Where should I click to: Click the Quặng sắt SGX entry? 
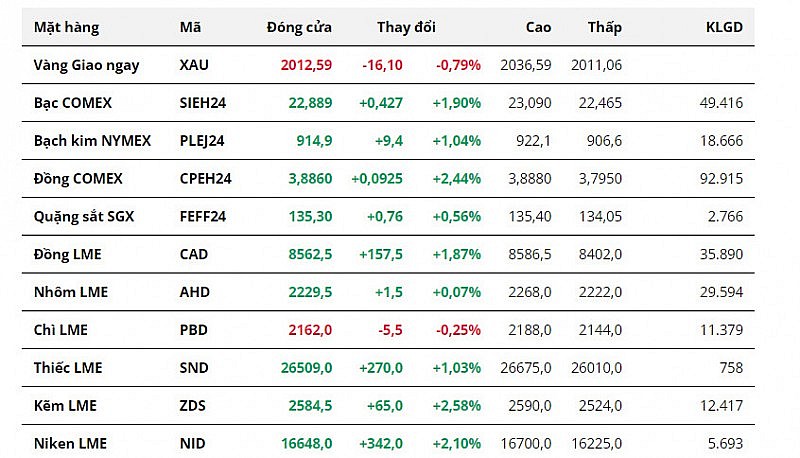(83, 217)
